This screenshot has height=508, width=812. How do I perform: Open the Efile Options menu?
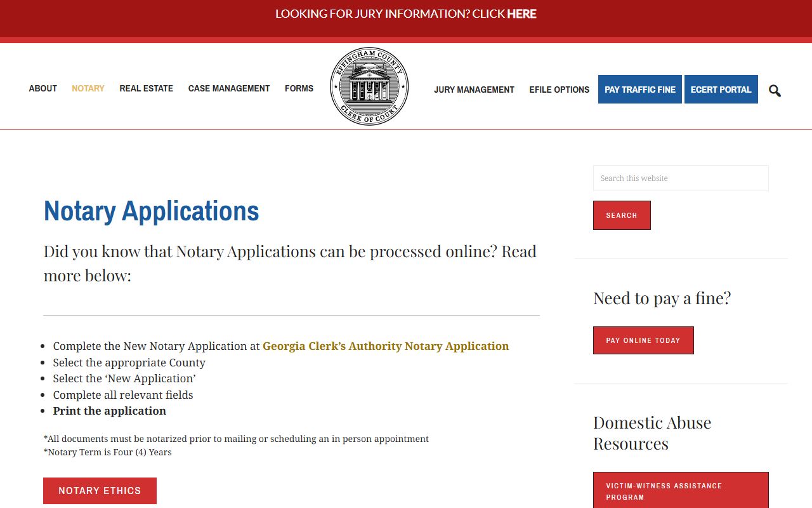560,90
